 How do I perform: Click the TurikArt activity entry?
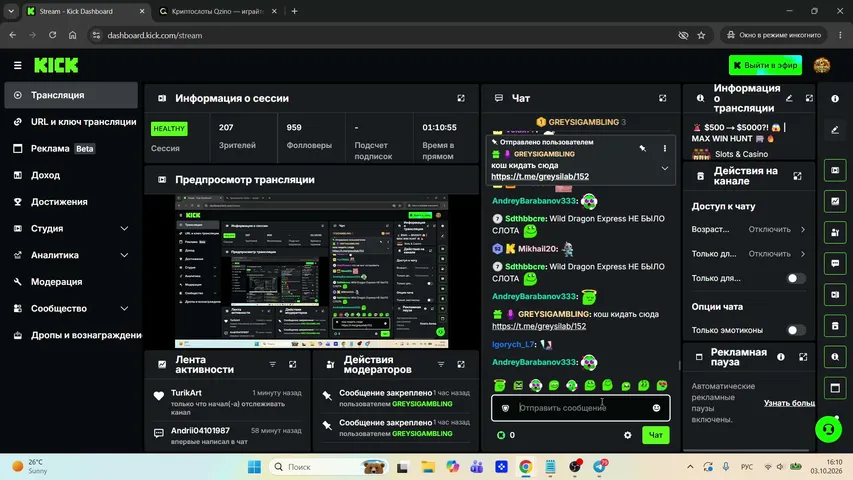pos(228,401)
